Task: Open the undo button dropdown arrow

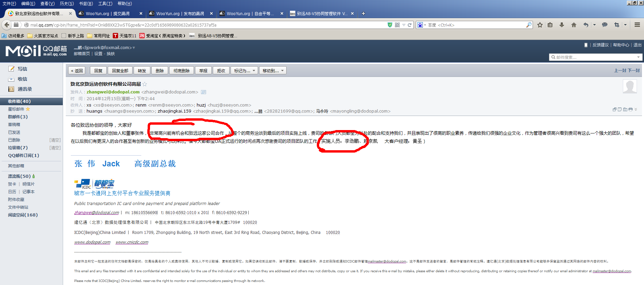Action: point(594,25)
